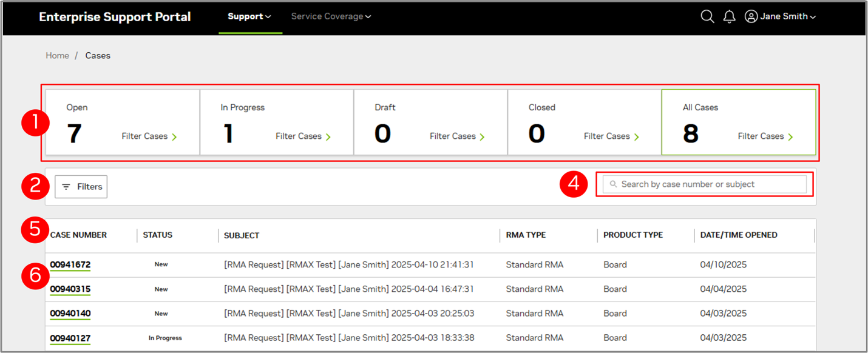
Task: Click green arrow next to In Progress Filter Cases
Action: click(328, 137)
